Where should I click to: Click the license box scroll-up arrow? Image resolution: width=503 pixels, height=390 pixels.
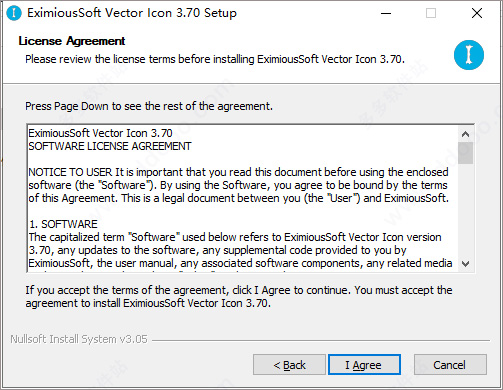tap(466, 134)
